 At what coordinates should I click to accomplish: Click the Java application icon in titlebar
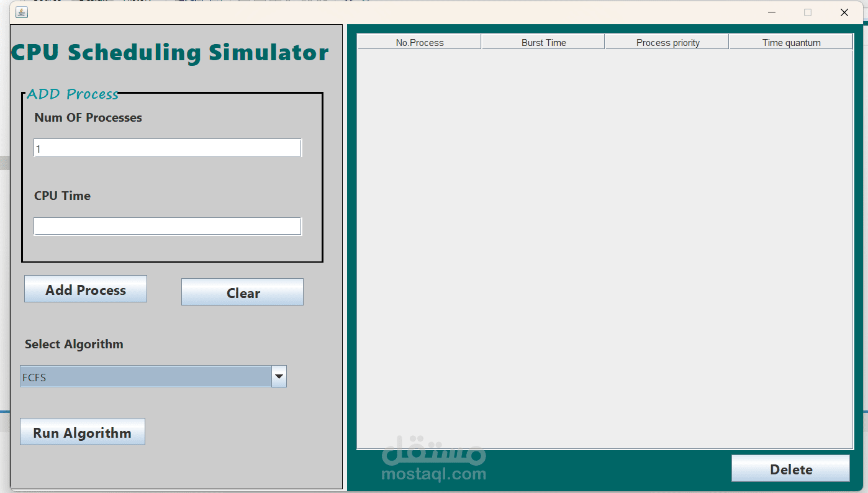point(21,12)
